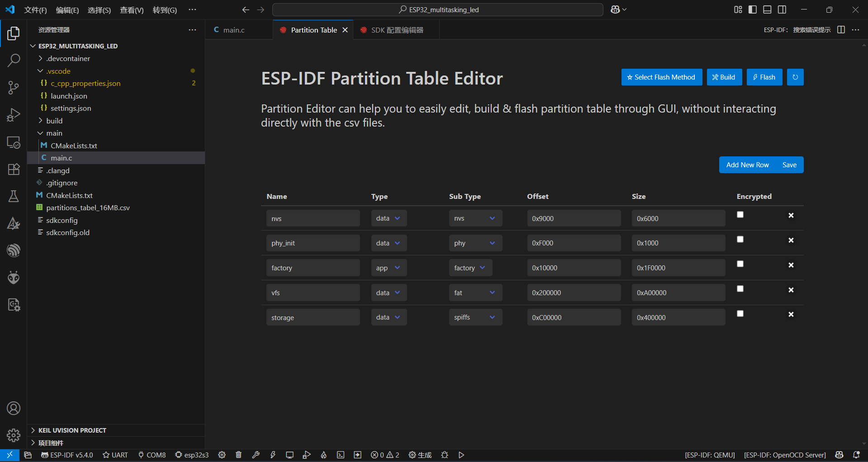Click the monitor device icon in status bar
This screenshot has height=462, width=868.
pyautogui.click(x=289, y=455)
